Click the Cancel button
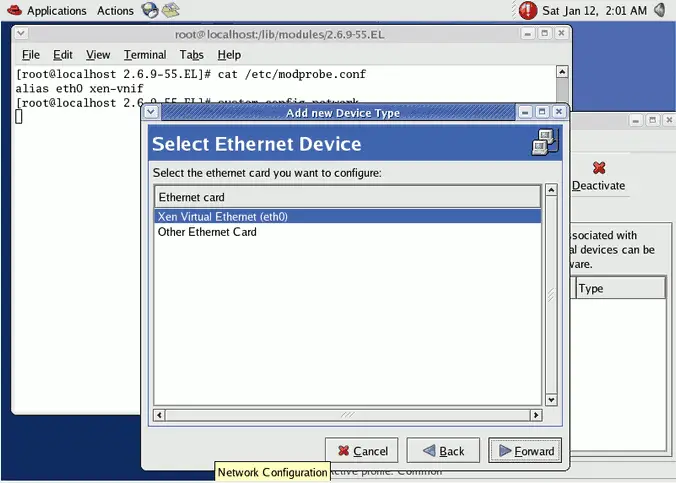 (362, 451)
